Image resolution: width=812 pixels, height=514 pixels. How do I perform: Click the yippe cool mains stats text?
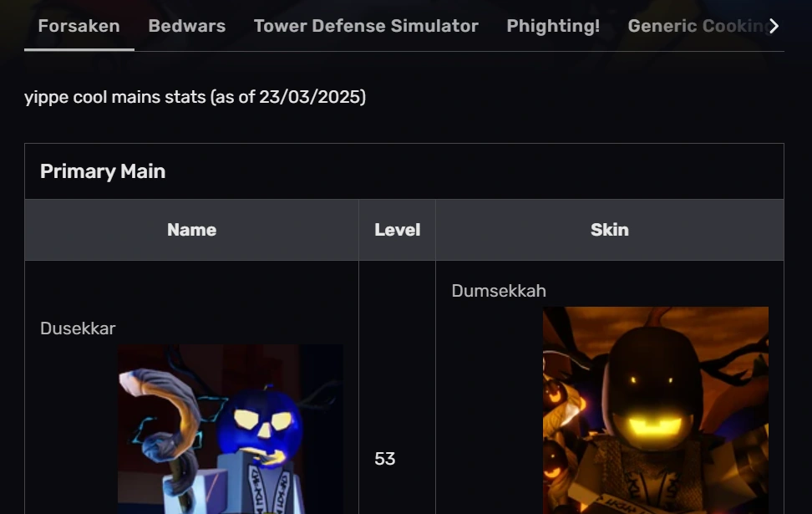pyautogui.click(x=195, y=97)
